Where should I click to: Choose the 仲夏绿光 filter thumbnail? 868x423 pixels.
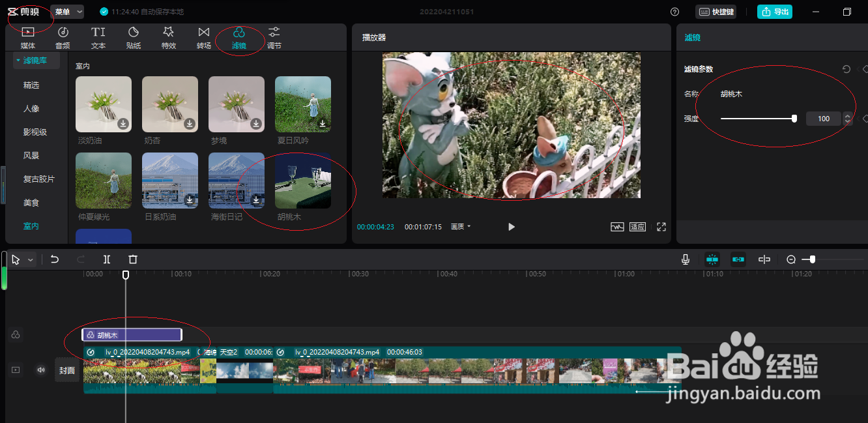[104, 181]
